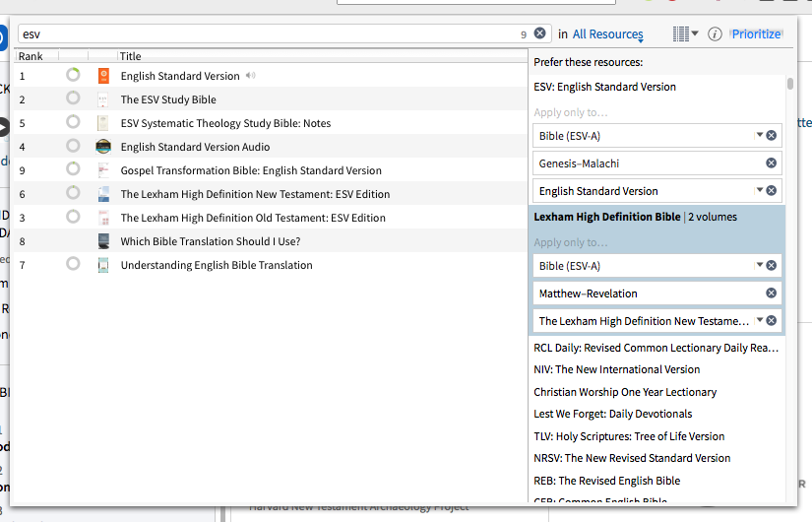Open ESV Systematic Theology Study Bible: Notes title
The width and height of the screenshot is (812, 522).
tap(225, 123)
